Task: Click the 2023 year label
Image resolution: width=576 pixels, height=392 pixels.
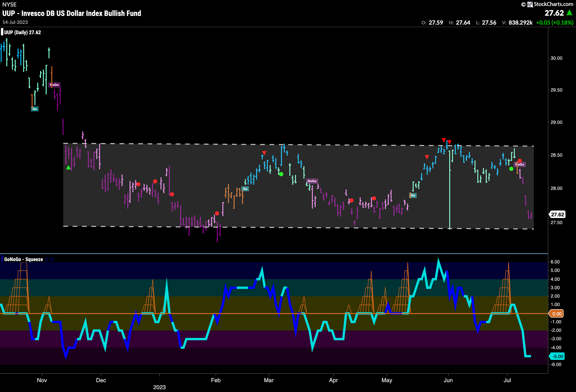Action: 159,387
